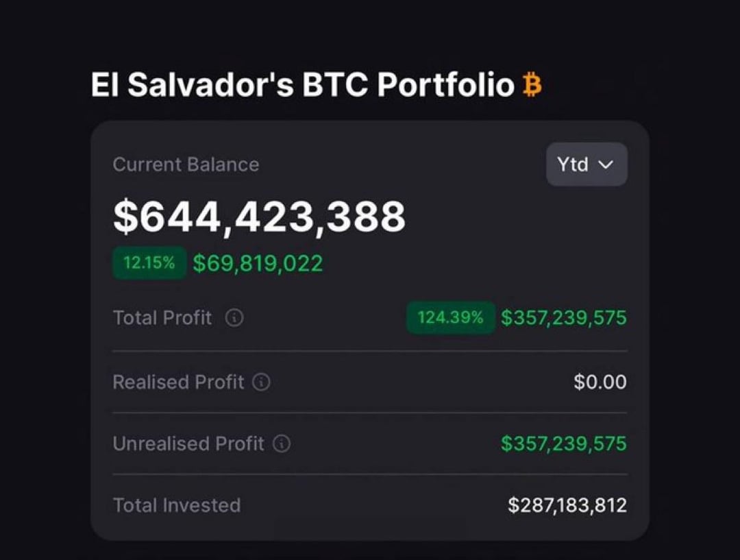Click the Total Invested label

coord(177,505)
